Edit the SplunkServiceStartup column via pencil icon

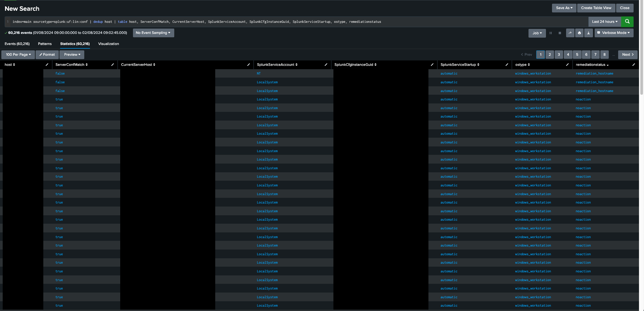pyautogui.click(x=507, y=64)
